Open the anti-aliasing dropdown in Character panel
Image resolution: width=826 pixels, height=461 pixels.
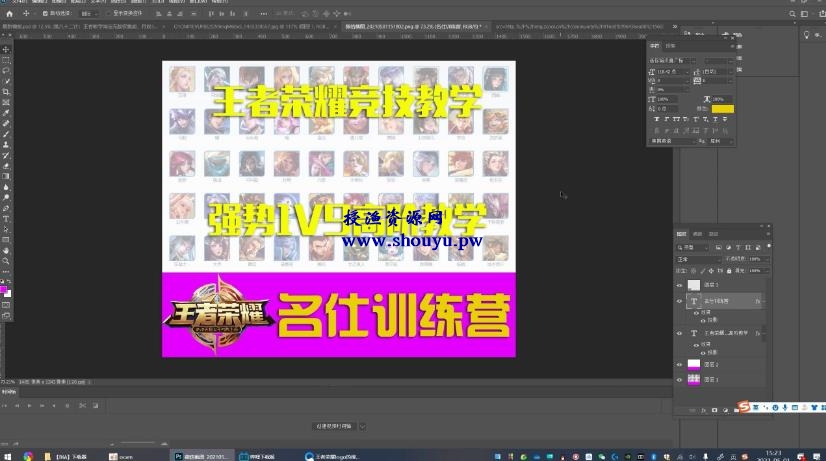point(721,141)
